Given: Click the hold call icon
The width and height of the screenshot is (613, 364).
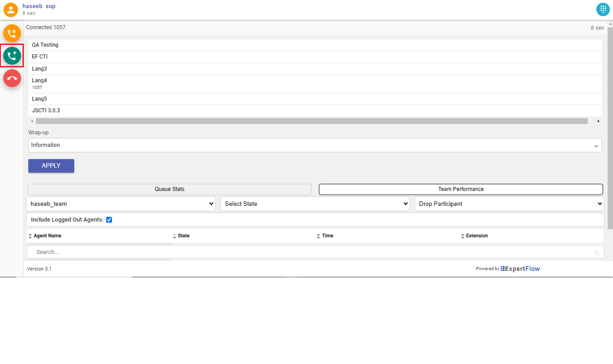Looking at the screenshot, I should pos(12,33).
